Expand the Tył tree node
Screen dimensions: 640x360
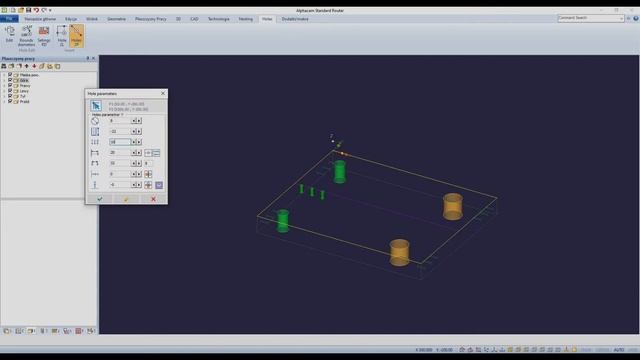point(4,96)
